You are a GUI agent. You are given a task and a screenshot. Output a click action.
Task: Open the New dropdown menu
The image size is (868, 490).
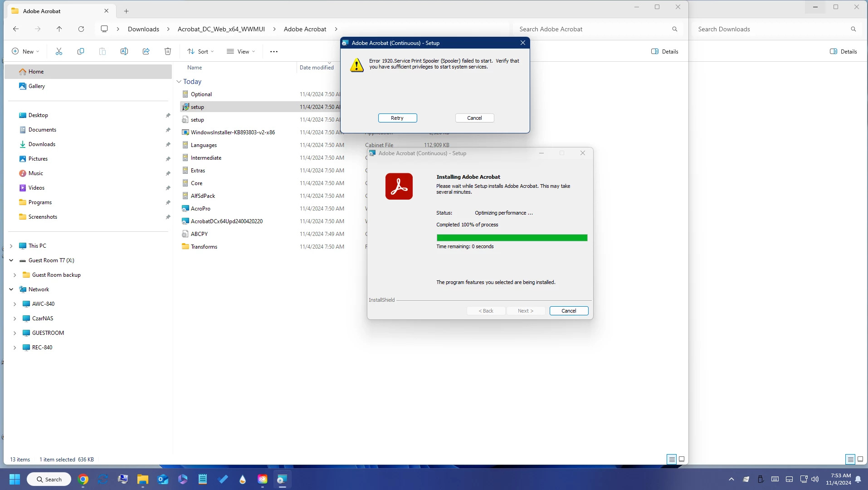(x=25, y=51)
